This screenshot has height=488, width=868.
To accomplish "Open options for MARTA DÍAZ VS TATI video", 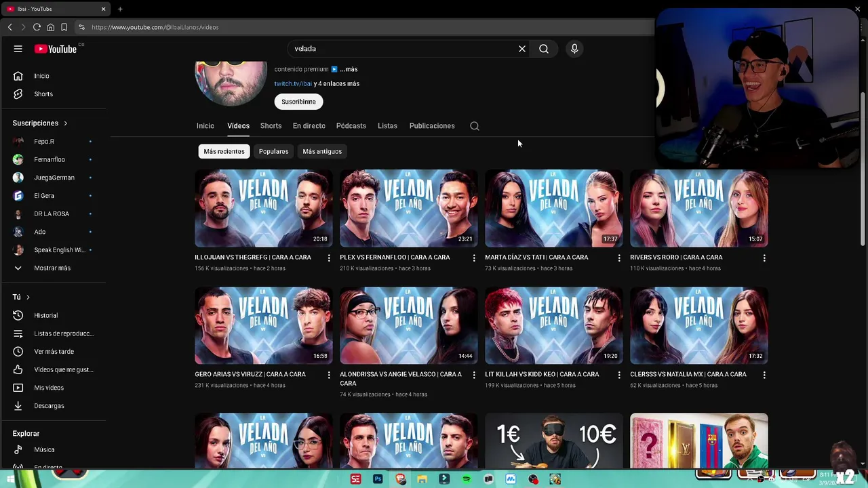I will pyautogui.click(x=619, y=258).
